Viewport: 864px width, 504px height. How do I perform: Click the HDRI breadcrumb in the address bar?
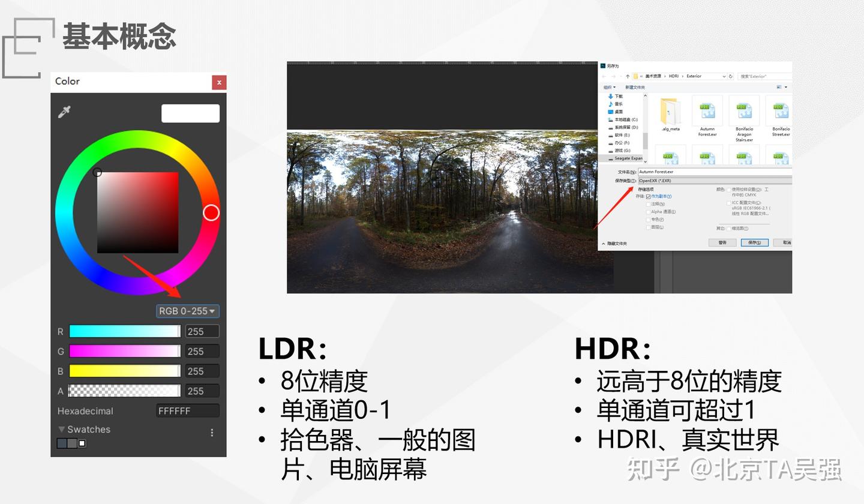673,76
